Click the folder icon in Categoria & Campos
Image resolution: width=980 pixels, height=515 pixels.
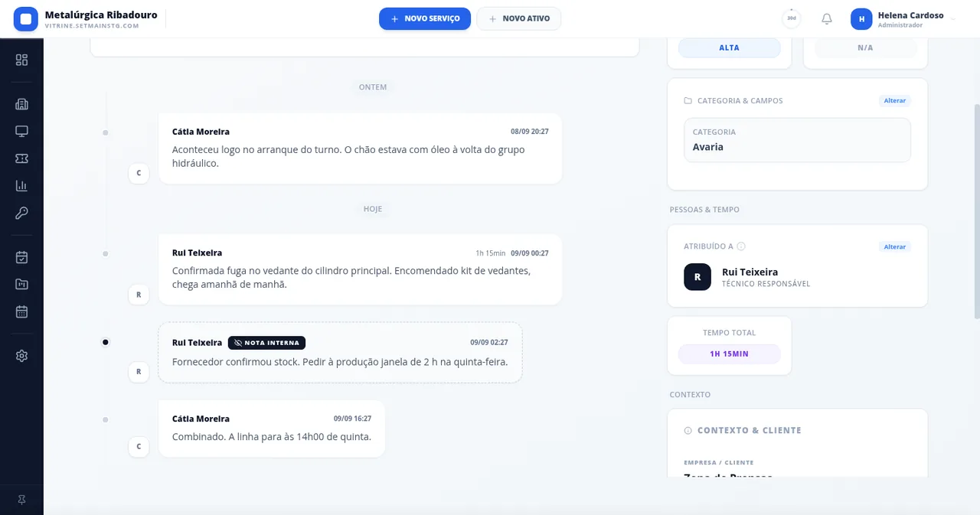click(688, 101)
